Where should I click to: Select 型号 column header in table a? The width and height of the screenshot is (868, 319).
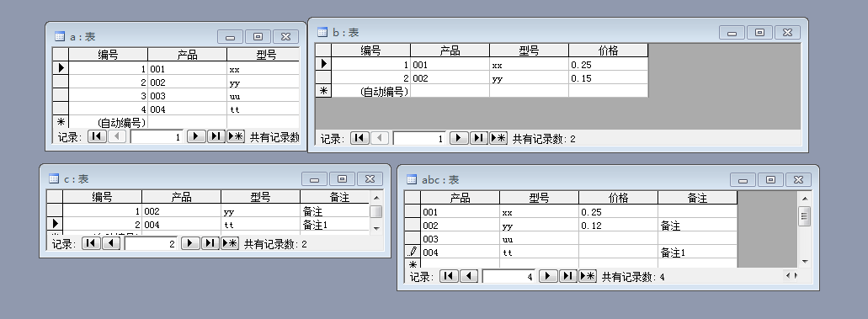coord(263,54)
